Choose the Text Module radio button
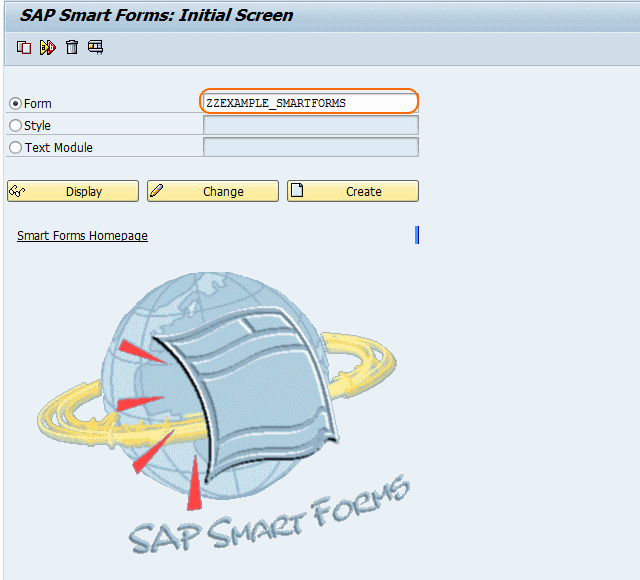The image size is (640, 580). (x=15, y=147)
